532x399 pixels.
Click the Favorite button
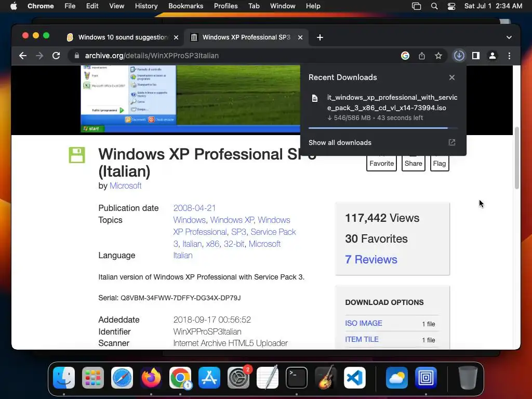pyautogui.click(x=381, y=163)
